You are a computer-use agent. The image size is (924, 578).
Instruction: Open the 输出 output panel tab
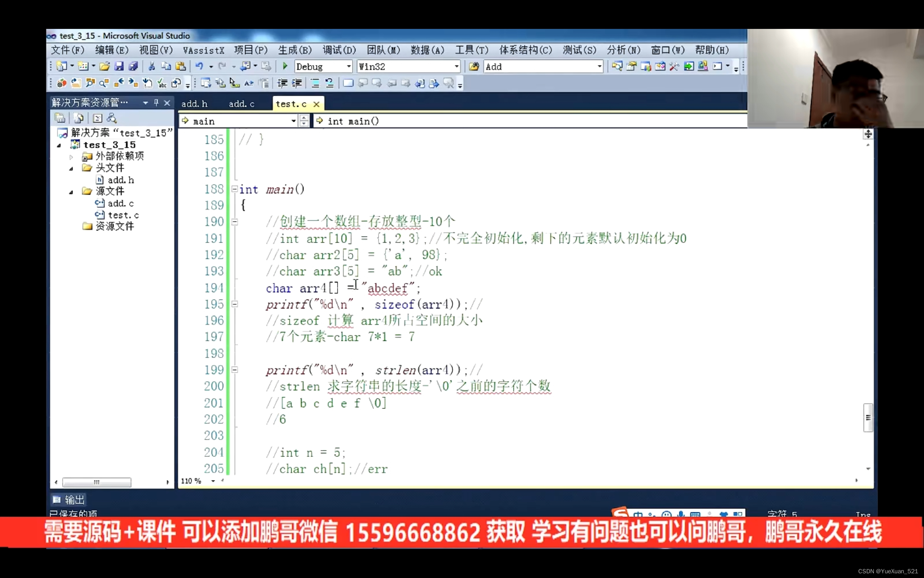pos(69,499)
